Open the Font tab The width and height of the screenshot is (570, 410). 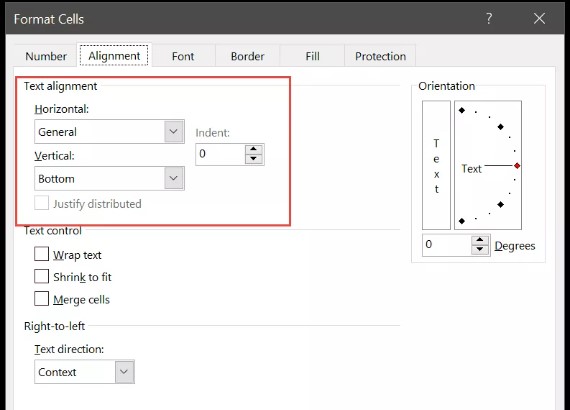[183, 56]
